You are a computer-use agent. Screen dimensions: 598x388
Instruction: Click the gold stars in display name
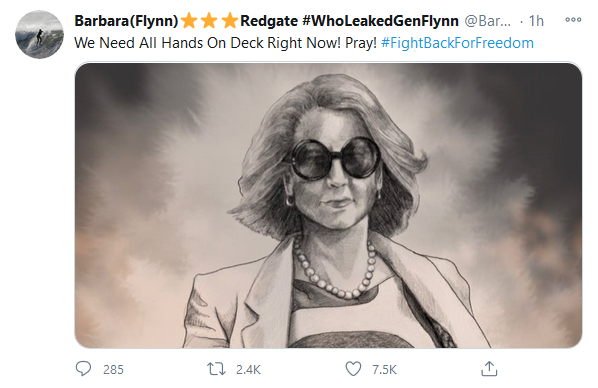[x=209, y=21]
